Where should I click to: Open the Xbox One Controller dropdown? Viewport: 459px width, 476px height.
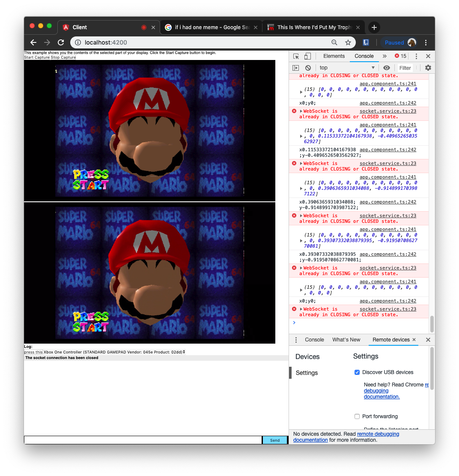[114, 352]
